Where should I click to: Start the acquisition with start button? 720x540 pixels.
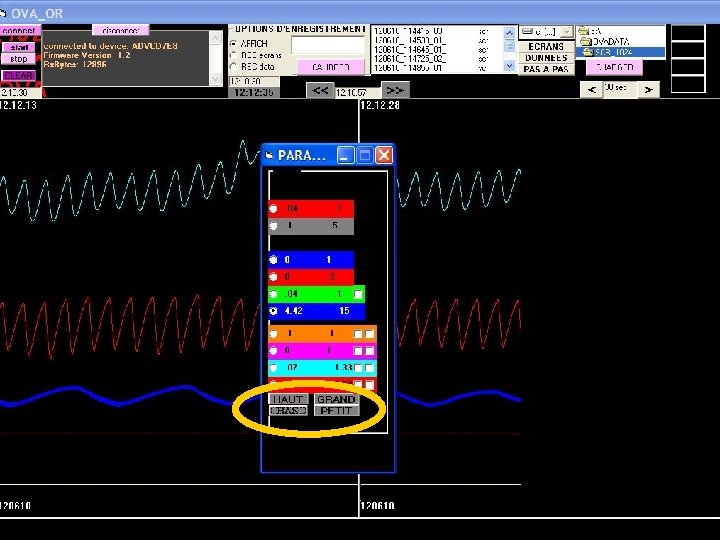[x=19, y=47]
